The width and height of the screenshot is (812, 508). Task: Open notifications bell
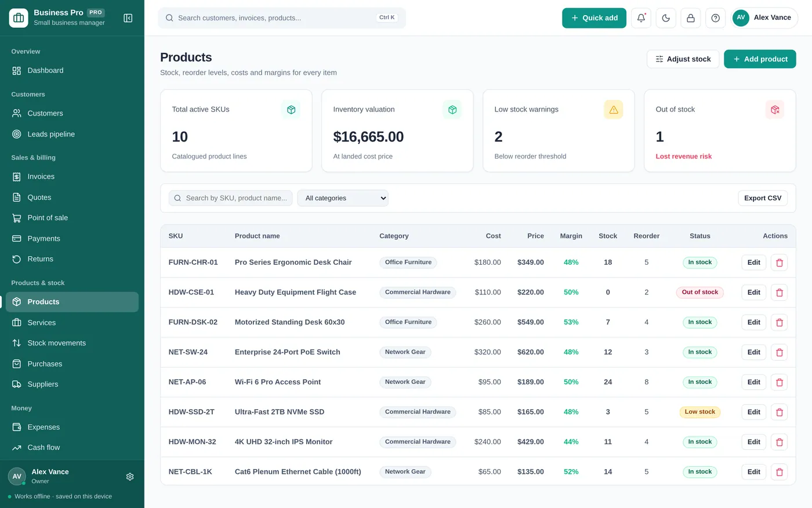tap(641, 18)
